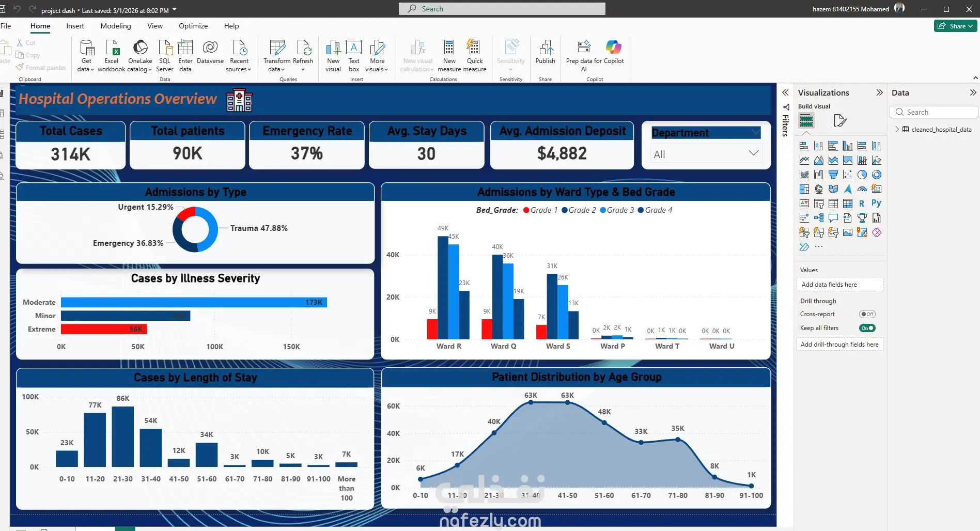Open the Excel workbook data source
980x531 pixels.
point(112,56)
